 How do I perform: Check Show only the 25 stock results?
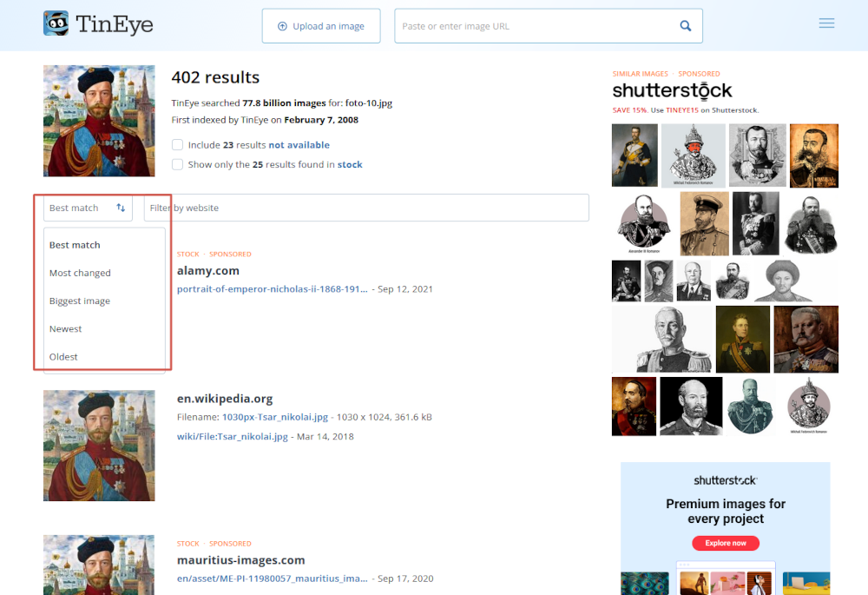point(177,164)
